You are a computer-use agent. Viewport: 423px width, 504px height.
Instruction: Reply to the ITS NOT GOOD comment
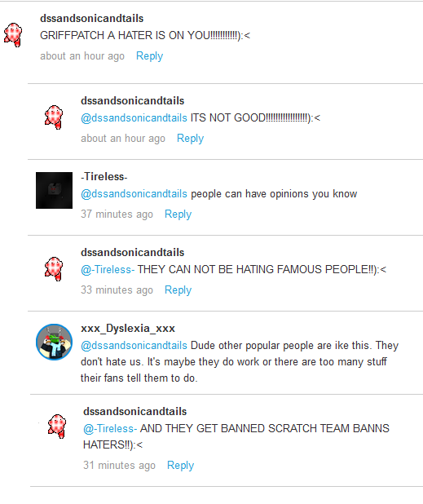pos(191,139)
